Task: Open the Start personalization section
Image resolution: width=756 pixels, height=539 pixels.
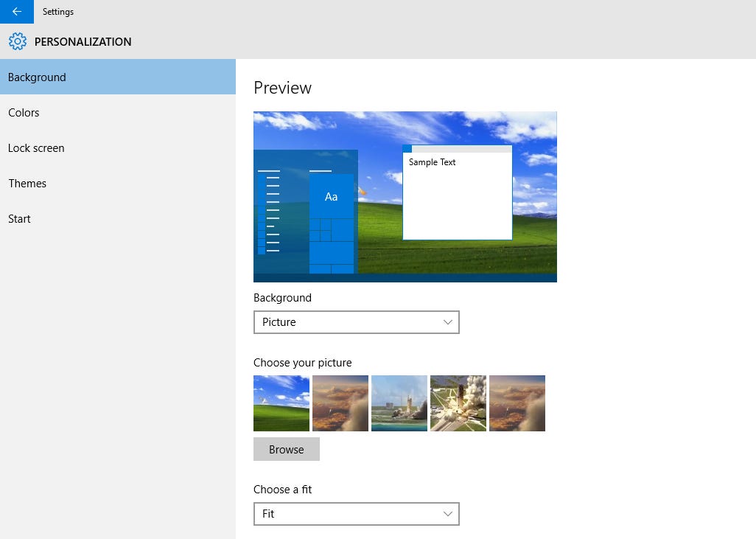Action: click(19, 218)
